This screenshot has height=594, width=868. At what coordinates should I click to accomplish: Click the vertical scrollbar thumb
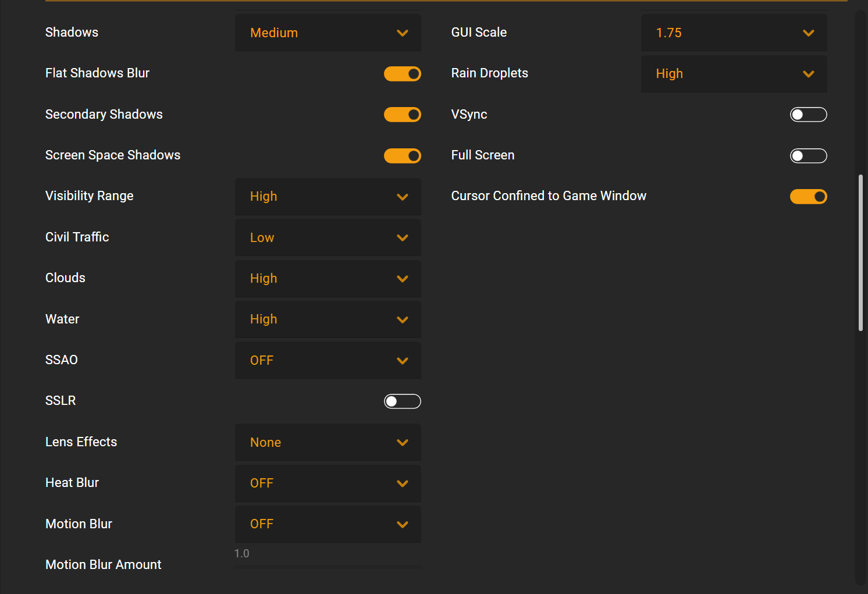click(x=860, y=253)
